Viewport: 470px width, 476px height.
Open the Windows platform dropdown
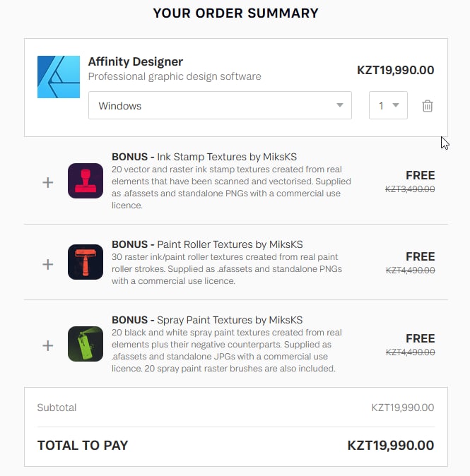[x=220, y=106]
